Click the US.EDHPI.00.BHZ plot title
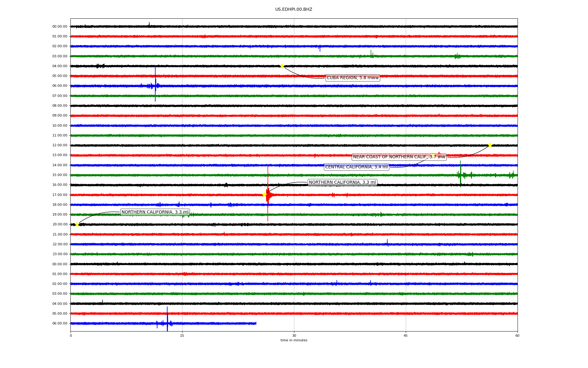This screenshot has width=588, height=368. [x=293, y=10]
